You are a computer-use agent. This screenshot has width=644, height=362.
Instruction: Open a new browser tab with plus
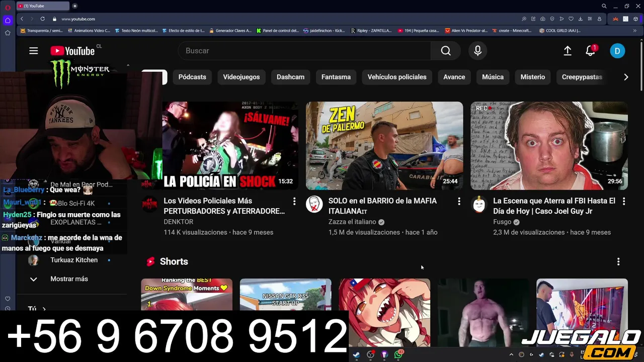click(74, 6)
